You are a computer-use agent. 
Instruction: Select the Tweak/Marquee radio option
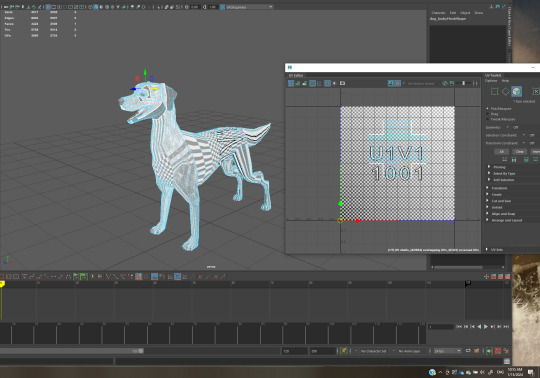tap(488, 119)
